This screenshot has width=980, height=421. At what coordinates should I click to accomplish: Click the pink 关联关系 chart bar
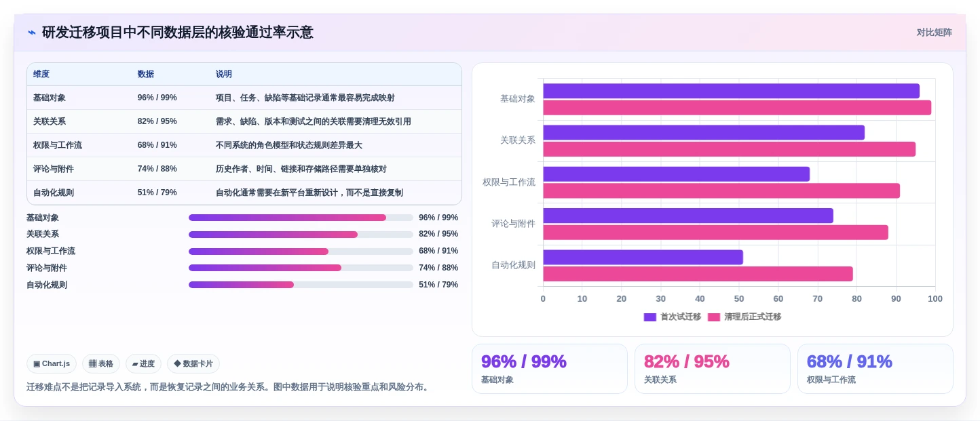pyautogui.click(x=729, y=149)
